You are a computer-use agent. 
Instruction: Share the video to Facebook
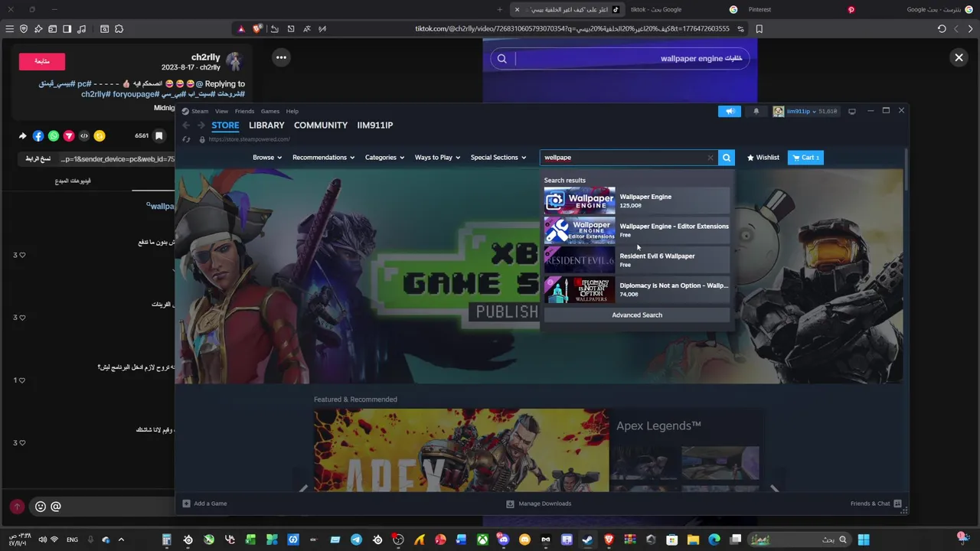38,136
